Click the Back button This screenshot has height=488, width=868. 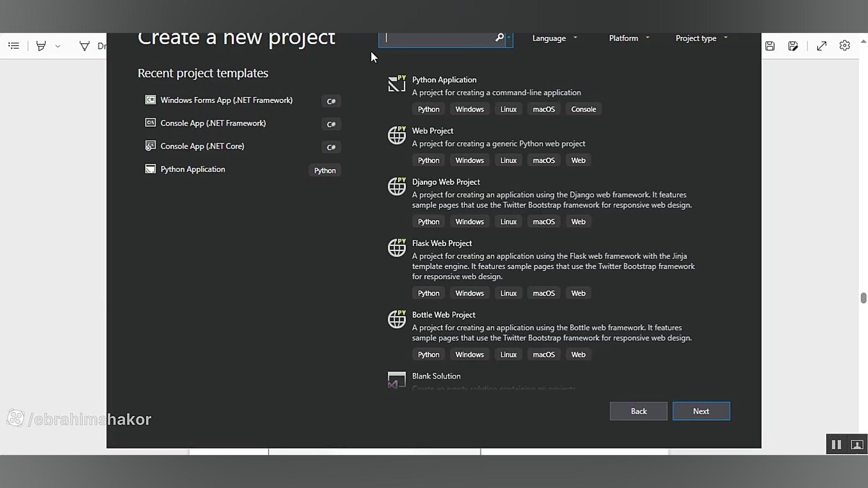click(638, 411)
